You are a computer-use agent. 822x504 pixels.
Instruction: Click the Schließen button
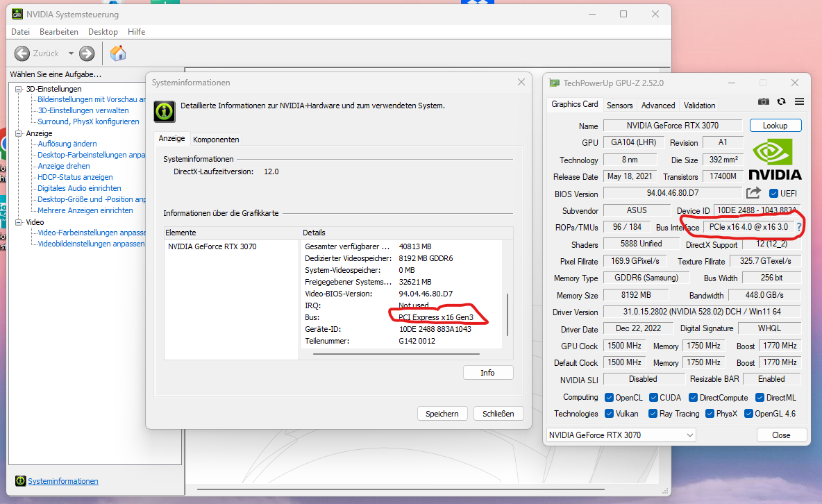click(x=498, y=413)
